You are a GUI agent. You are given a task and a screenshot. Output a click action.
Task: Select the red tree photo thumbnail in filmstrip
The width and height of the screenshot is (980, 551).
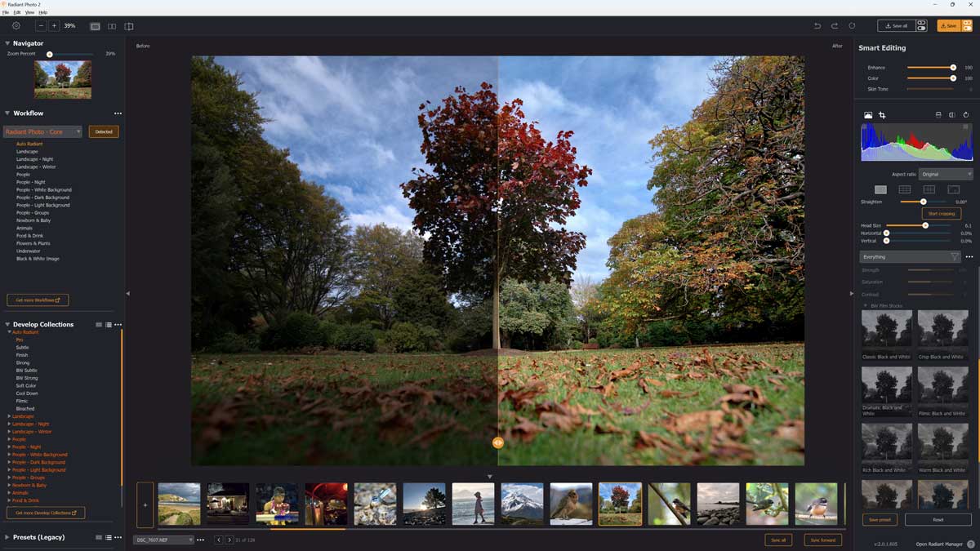click(621, 504)
